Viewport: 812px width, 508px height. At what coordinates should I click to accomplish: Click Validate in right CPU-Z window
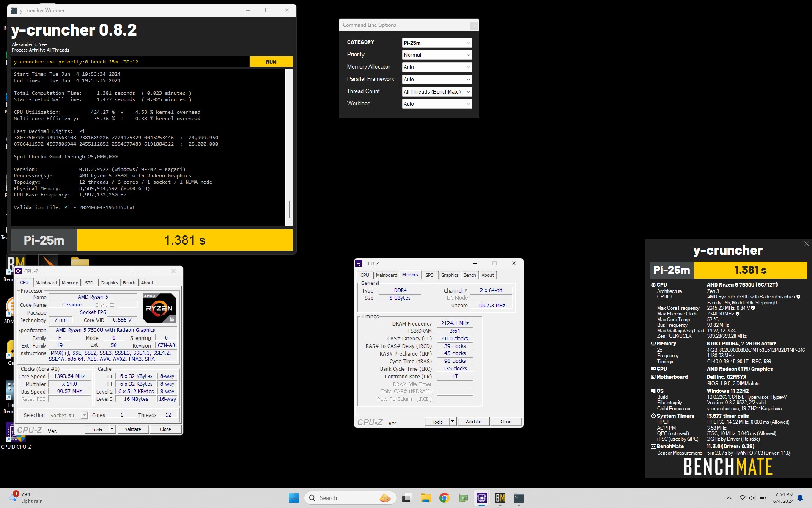click(x=473, y=422)
